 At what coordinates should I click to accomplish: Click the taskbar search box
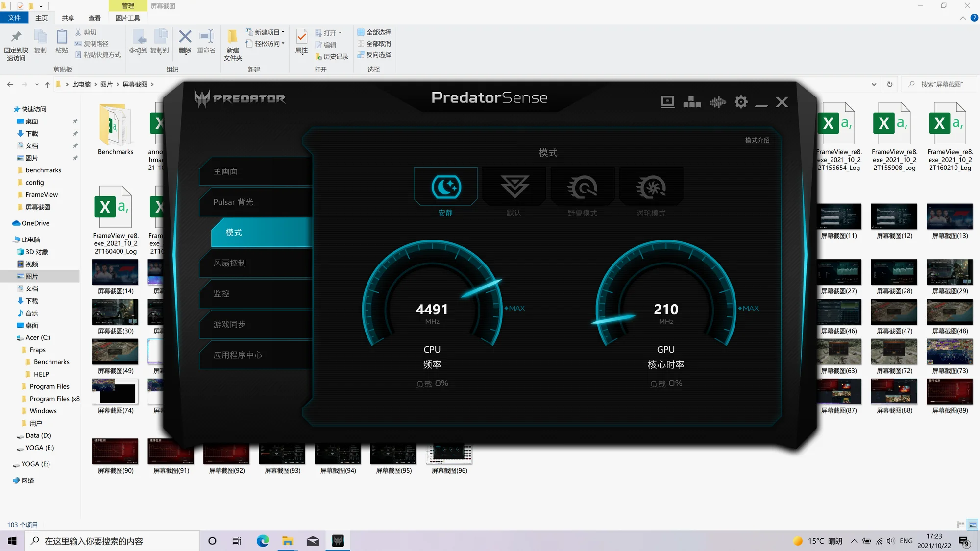(112, 541)
